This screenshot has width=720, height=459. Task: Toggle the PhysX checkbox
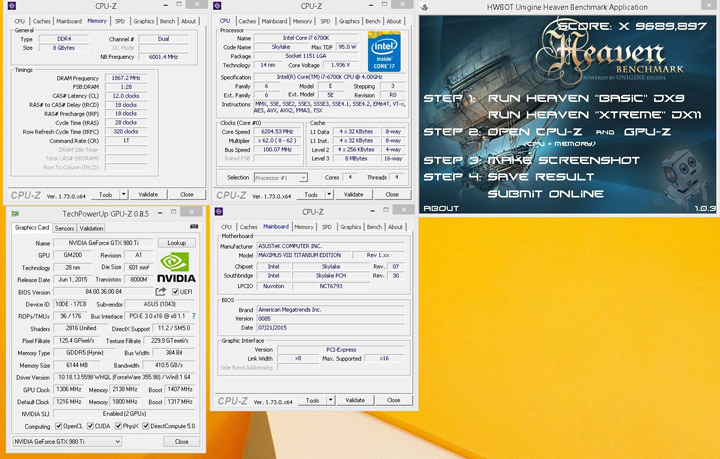click(x=118, y=426)
